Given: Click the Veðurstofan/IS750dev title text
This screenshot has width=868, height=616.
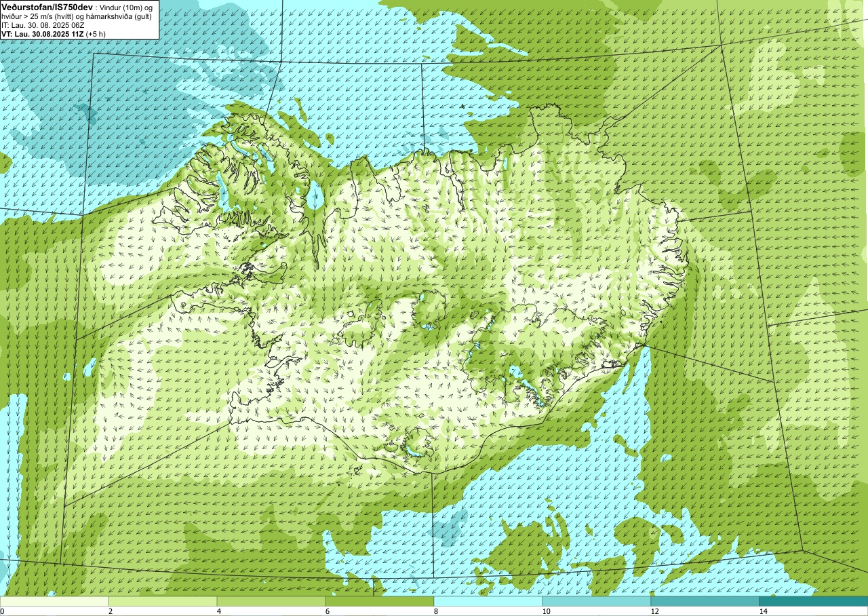Looking at the screenshot, I should coord(47,6).
